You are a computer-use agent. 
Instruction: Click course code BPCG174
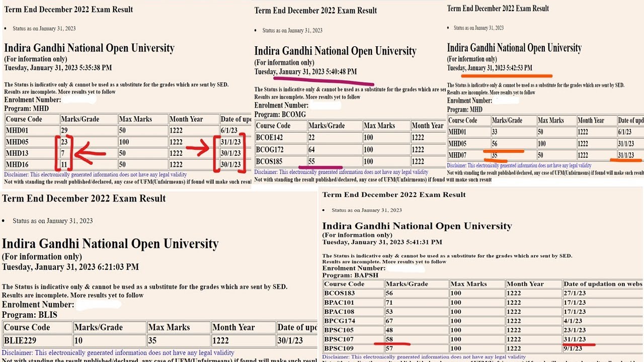tap(340, 321)
